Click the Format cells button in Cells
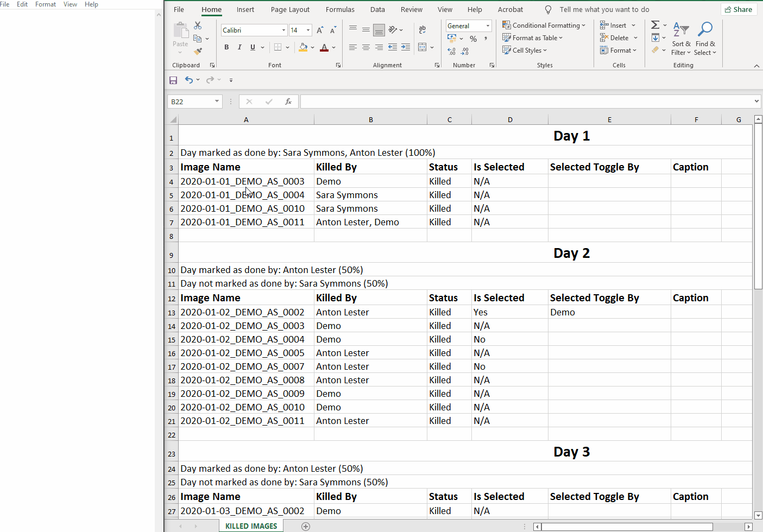The width and height of the screenshot is (763, 532). [618, 50]
